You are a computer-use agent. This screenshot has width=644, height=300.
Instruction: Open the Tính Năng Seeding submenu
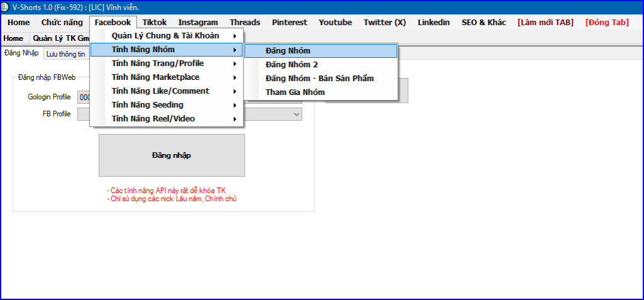(148, 105)
